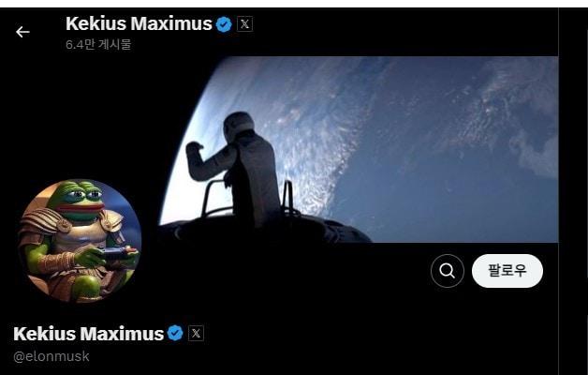Screen dimensions: 588x375
Task: Click verified checkmark beside the lower profile name
Action: [x=175, y=334]
